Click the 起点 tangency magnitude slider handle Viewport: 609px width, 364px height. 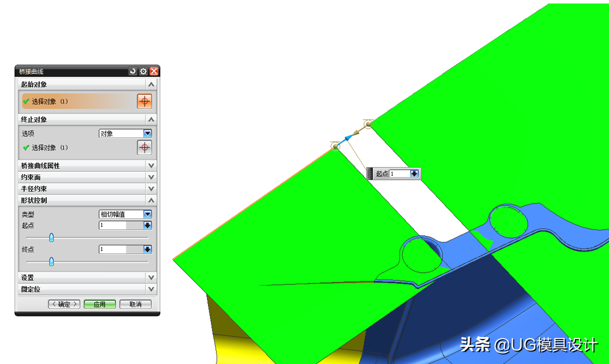pyautogui.click(x=52, y=237)
